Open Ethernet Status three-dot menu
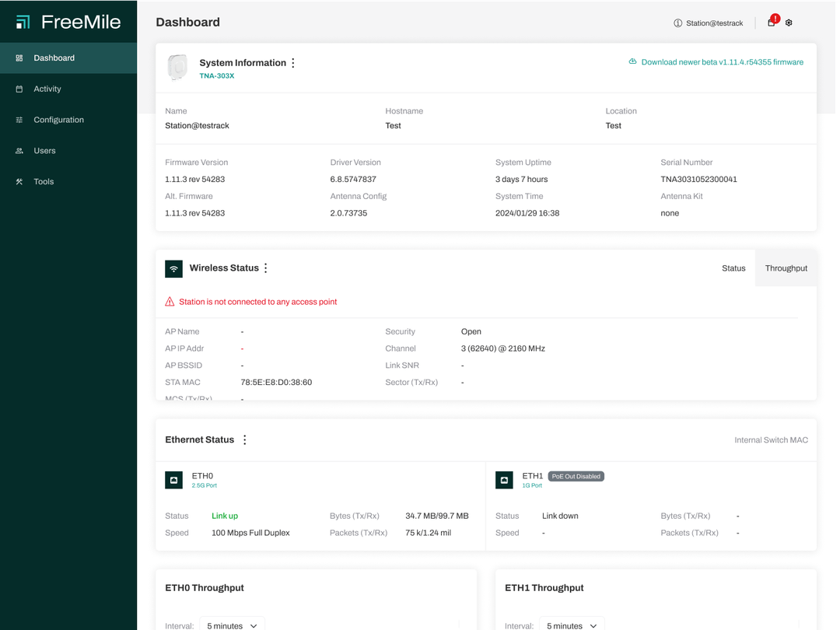840x630 pixels. (x=245, y=440)
